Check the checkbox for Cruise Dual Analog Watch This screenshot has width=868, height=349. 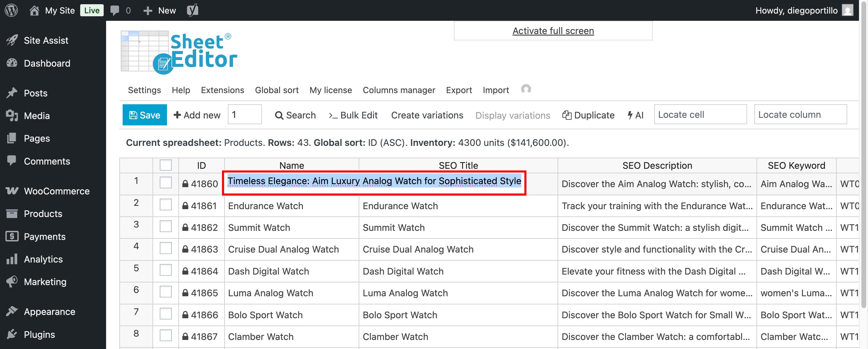click(165, 248)
